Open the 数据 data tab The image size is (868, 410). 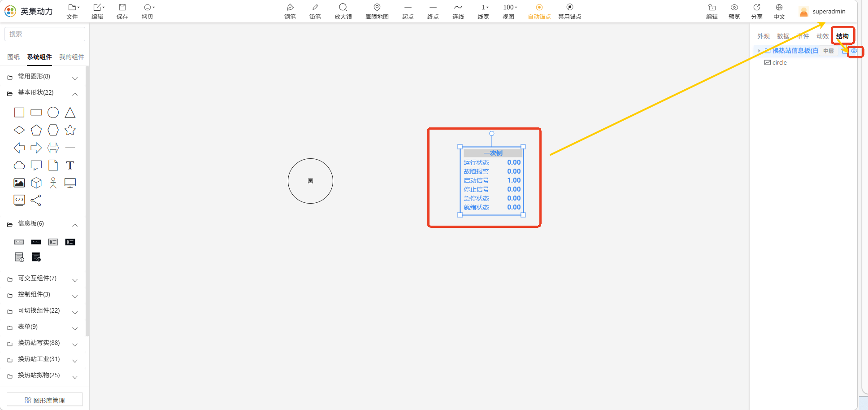coord(783,36)
